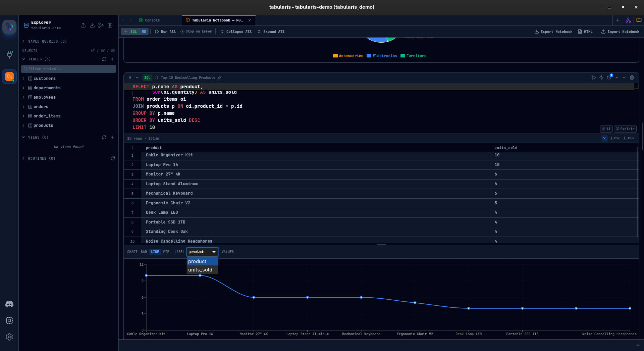Image resolution: width=644 pixels, height=351 pixels.
Task: Close the Tabularis Notebook tab
Action: [250, 20]
